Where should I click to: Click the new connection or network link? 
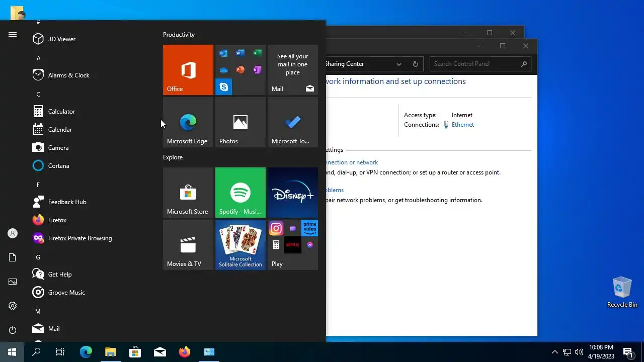(352, 162)
